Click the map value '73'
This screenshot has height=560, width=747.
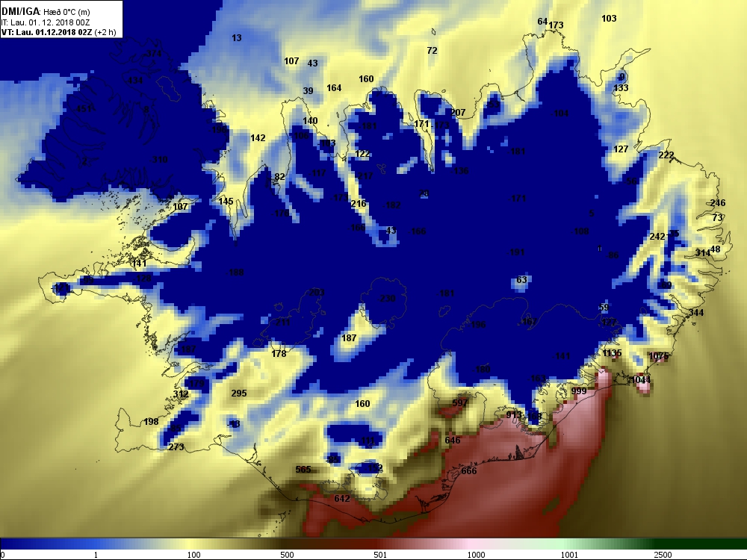click(717, 217)
